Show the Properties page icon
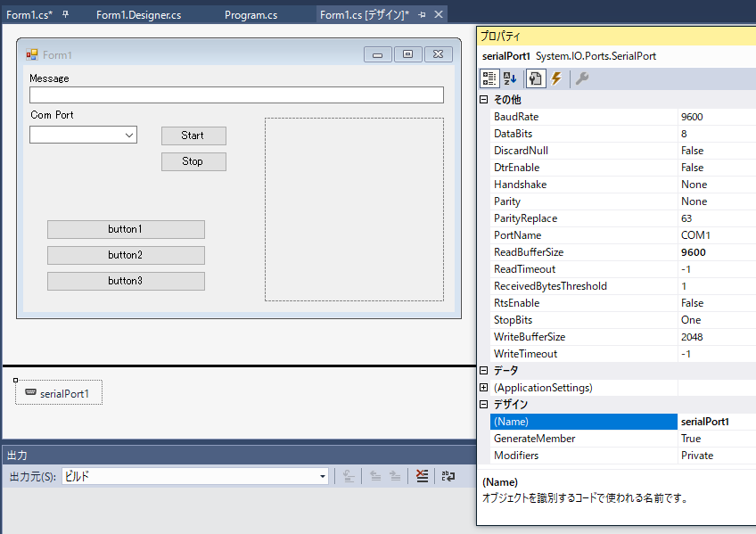The height and width of the screenshot is (534, 756). [x=535, y=78]
